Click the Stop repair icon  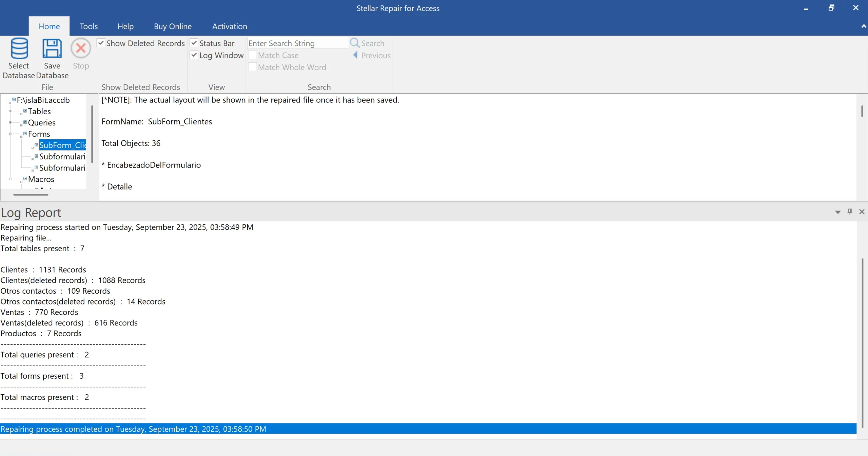coord(81,48)
